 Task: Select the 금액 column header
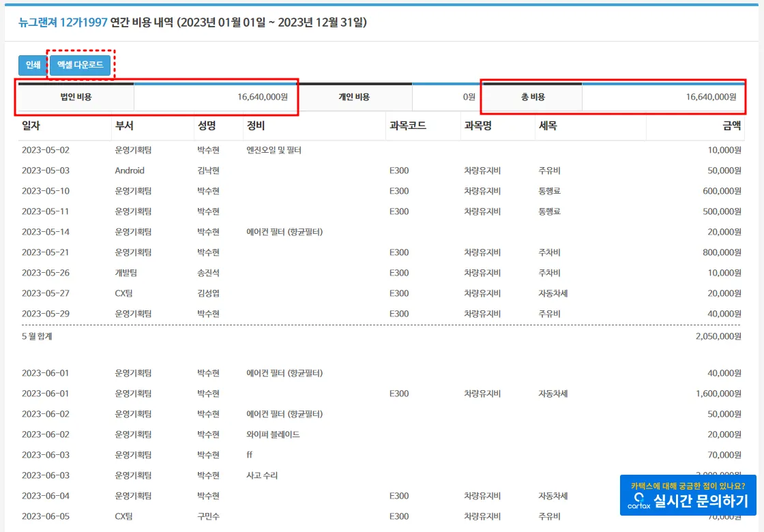[x=731, y=125]
